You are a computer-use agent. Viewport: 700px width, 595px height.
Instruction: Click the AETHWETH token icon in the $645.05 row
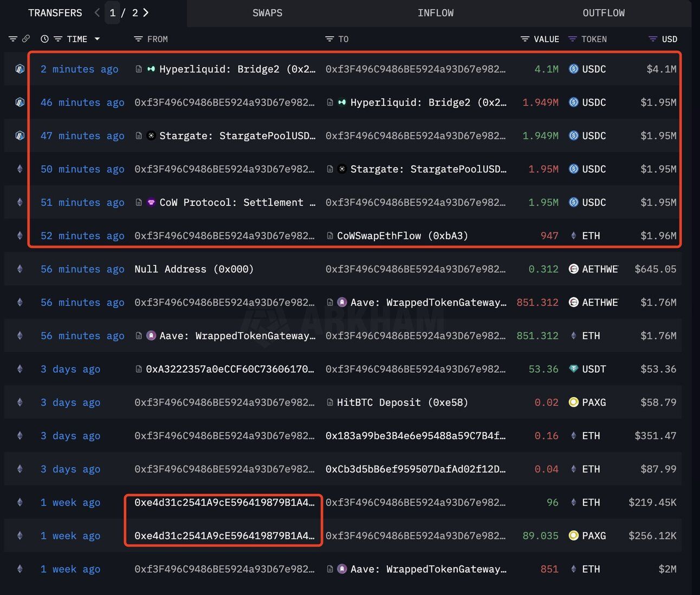573,269
